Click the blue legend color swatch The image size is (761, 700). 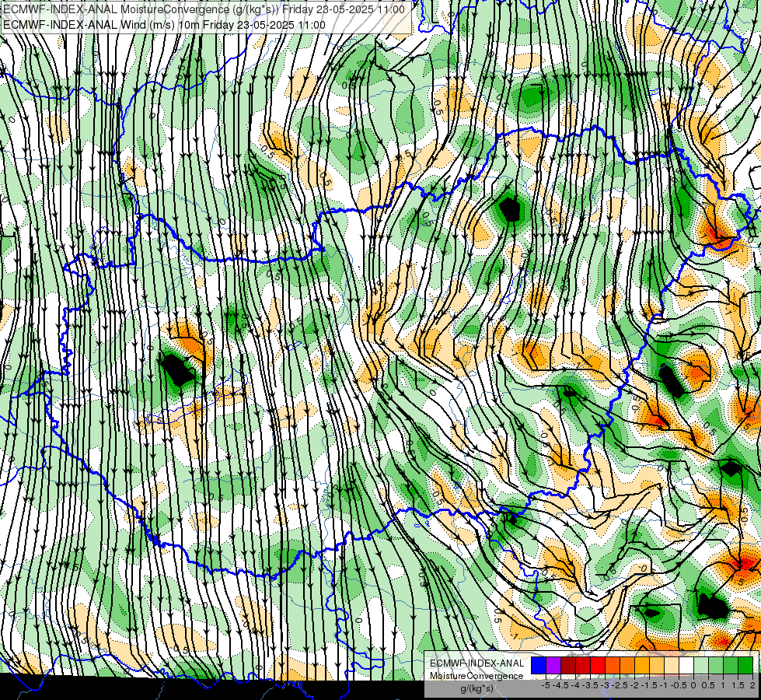tap(539, 666)
